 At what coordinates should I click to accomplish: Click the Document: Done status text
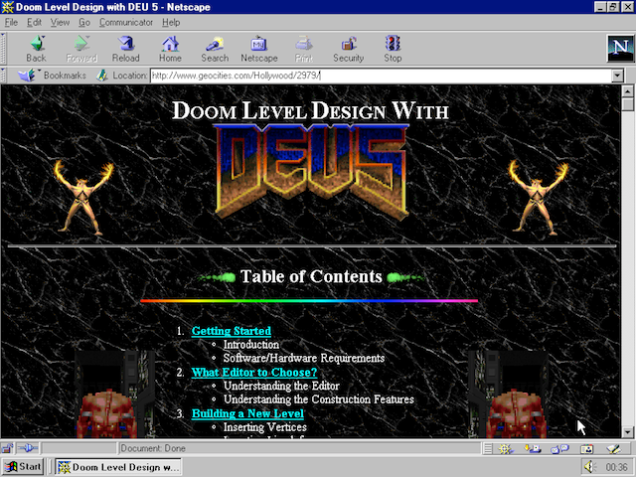coord(153,448)
